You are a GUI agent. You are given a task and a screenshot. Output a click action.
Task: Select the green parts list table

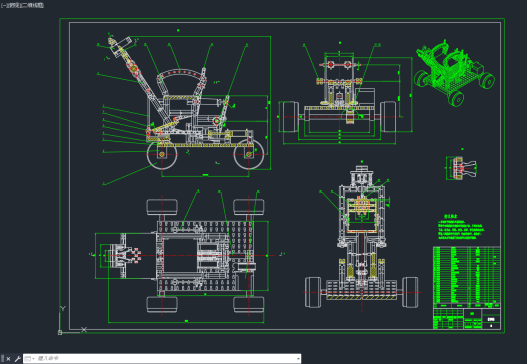467,275
